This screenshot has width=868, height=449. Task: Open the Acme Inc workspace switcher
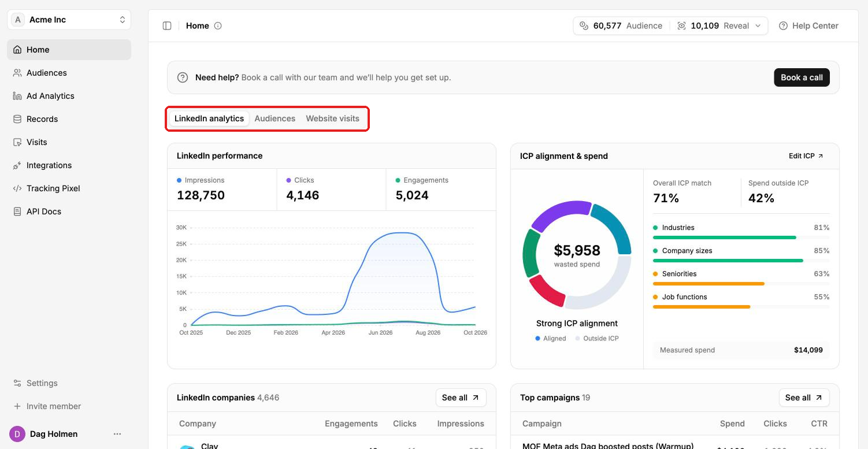point(69,20)
